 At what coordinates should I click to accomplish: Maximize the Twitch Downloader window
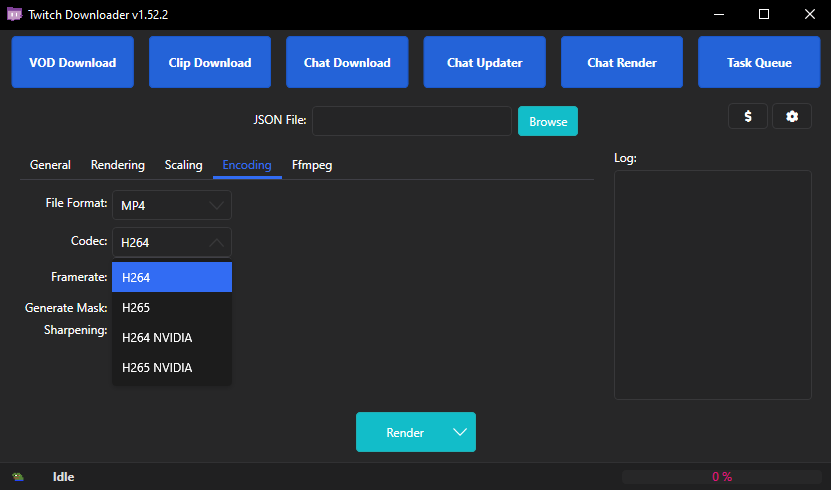pyautogui.click(x=764, y=14)
